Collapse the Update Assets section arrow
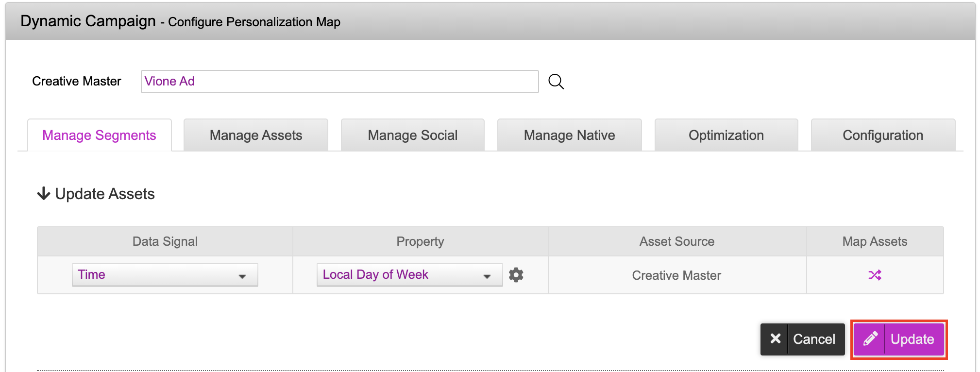This screenshot has width=980, height=372. tap(44, 194)
